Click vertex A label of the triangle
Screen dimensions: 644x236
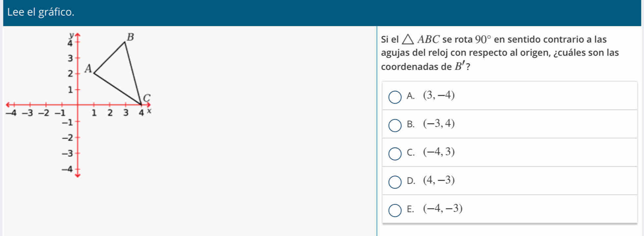point(88,69)
